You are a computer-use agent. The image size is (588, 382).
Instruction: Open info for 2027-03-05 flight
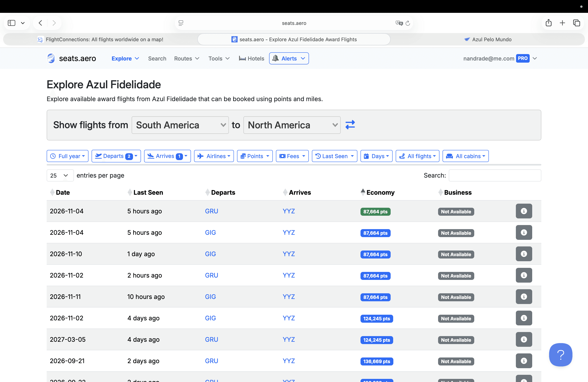(524, 339)
